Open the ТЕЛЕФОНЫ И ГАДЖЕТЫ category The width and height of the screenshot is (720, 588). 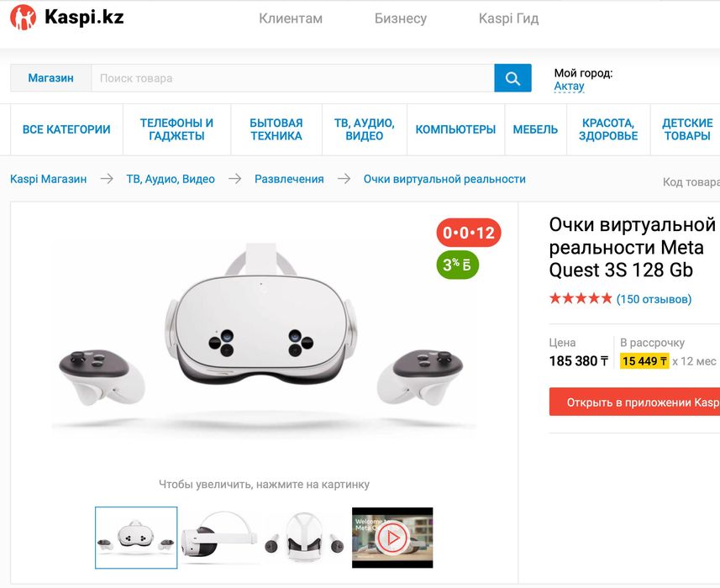click(176, 129)
